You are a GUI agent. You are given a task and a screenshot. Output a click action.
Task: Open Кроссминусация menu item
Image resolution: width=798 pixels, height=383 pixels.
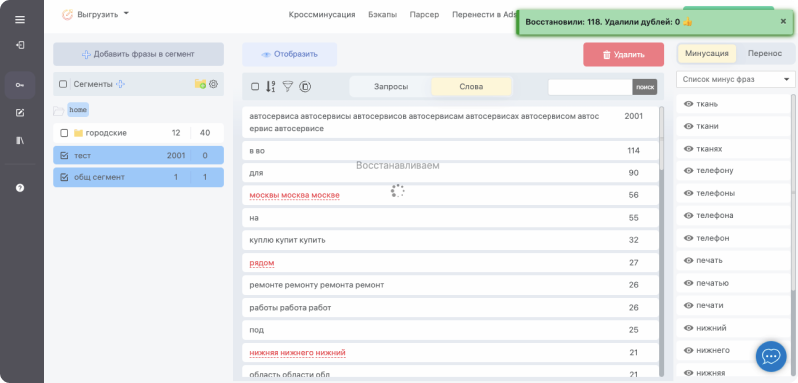(322, 15)
